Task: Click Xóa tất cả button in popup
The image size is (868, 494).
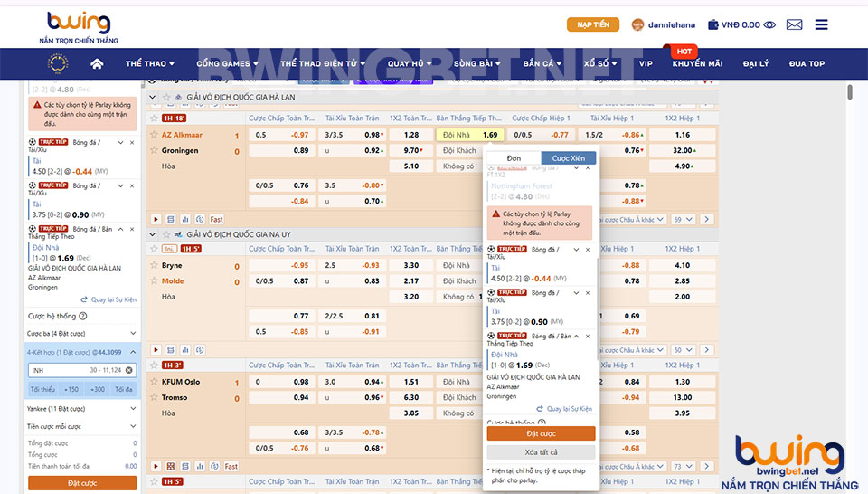Action: point(541,452)
